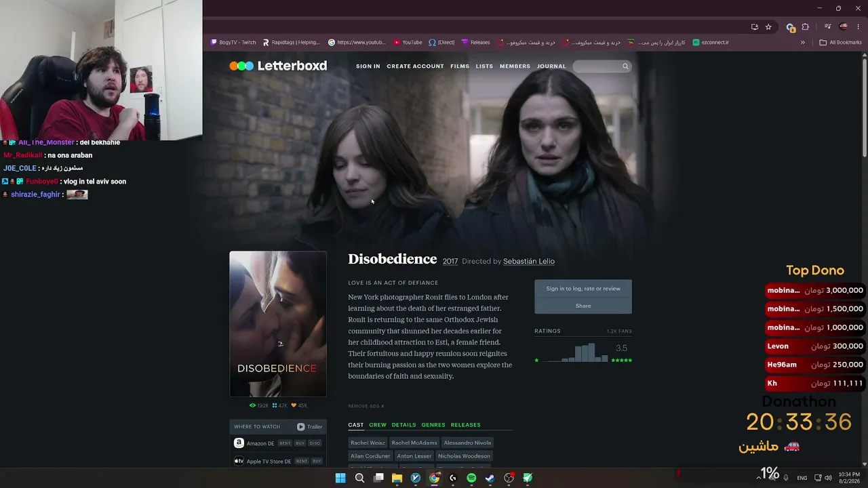Open the LISTS menu item

click(x=484, y=66)
